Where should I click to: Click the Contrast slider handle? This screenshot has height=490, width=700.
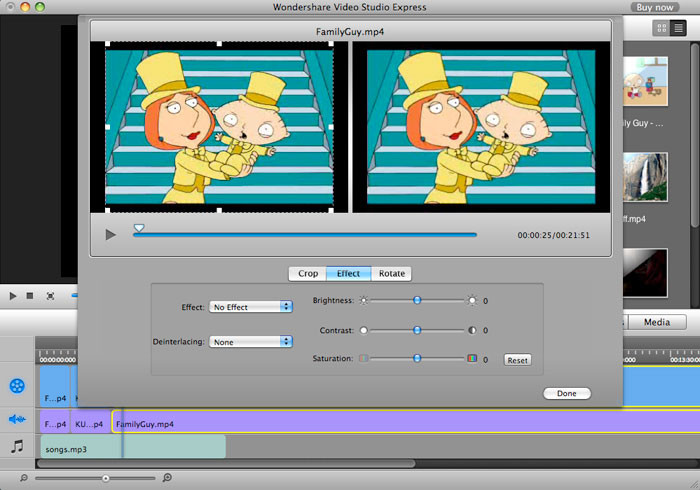pyautogui.click(x=417, y=330)
